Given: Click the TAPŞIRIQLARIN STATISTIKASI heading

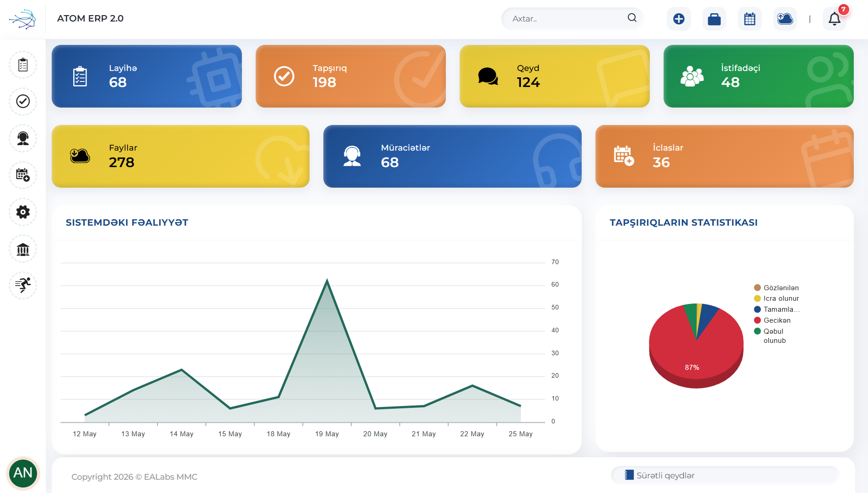Looking at the screenshot, I should click(684, 222).
